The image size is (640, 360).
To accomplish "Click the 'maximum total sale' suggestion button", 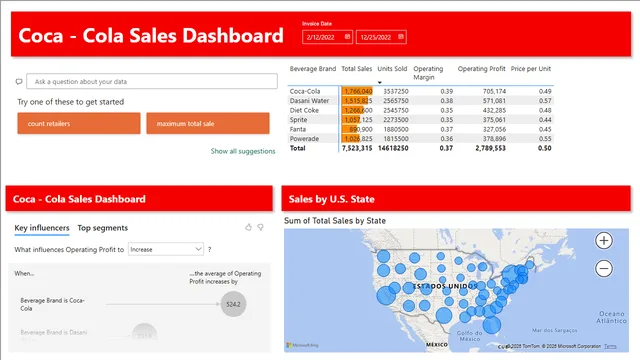I will [208, 123].
